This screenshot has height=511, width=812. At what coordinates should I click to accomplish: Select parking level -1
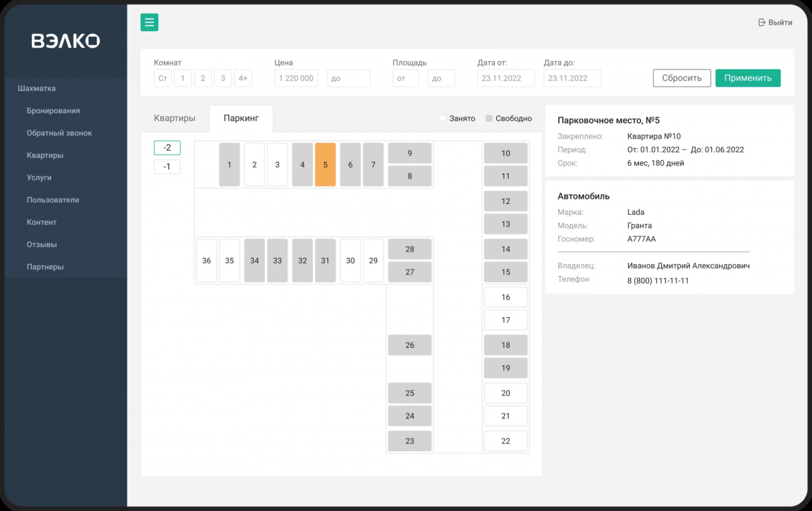(x=167, y=167)
